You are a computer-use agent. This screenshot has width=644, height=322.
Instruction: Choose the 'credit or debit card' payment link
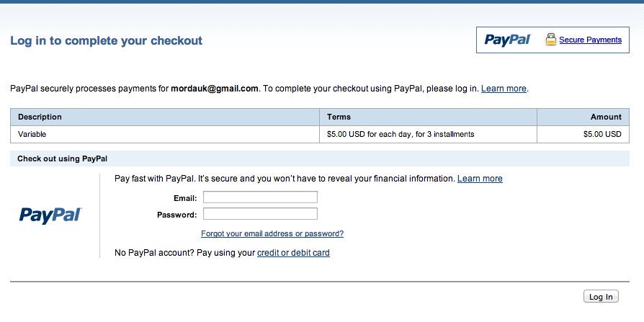coord(293,253)
